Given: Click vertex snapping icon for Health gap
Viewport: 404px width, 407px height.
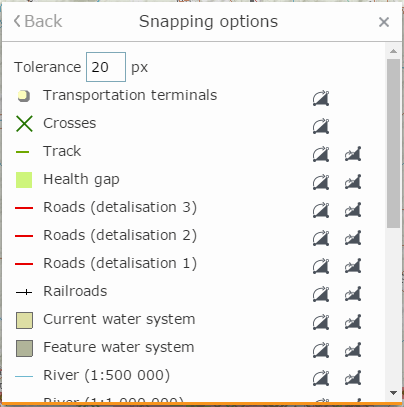Looking at the screenshot, I should 321,182.
